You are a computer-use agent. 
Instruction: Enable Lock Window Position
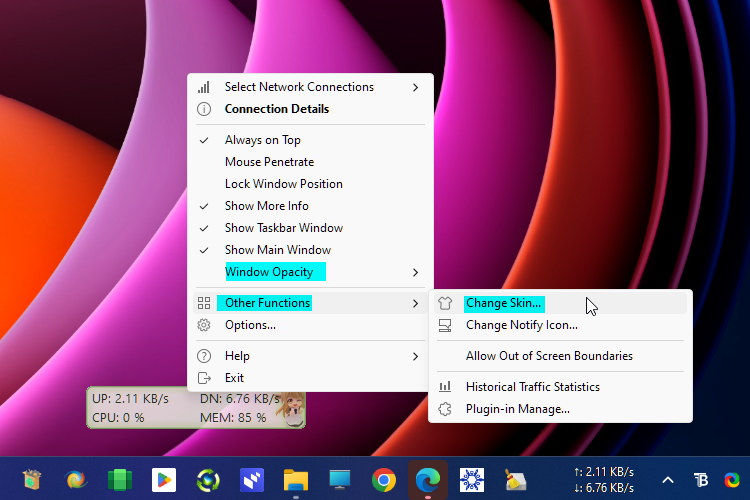tap(310, 184)
